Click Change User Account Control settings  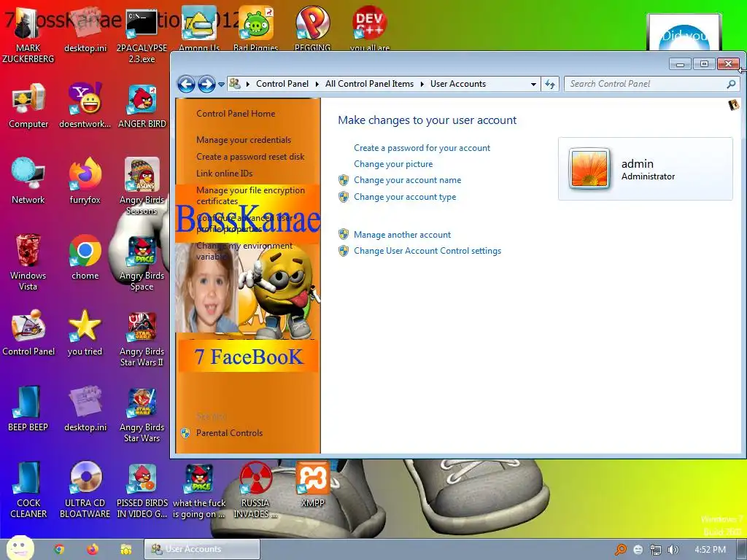tap(427, 251)
